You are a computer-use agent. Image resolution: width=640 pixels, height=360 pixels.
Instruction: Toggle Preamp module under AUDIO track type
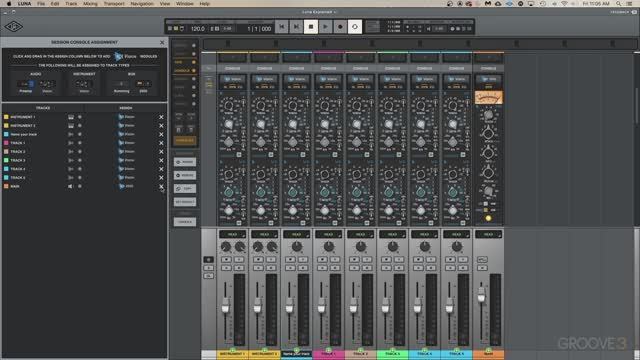[x=25, y=84]
